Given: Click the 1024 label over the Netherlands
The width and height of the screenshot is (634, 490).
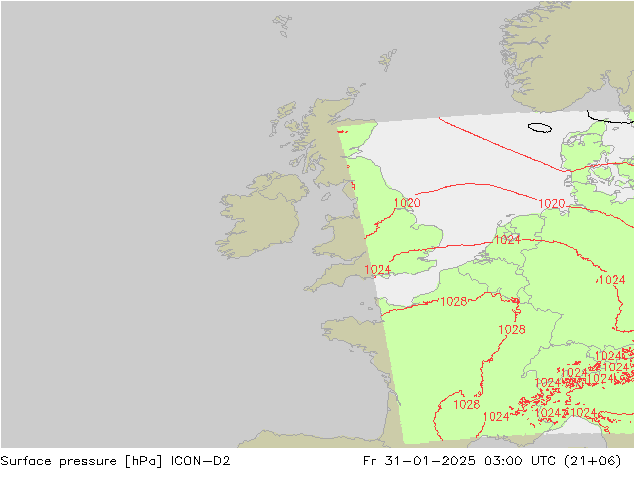Looking at the screenshot, I should [507, 240].
